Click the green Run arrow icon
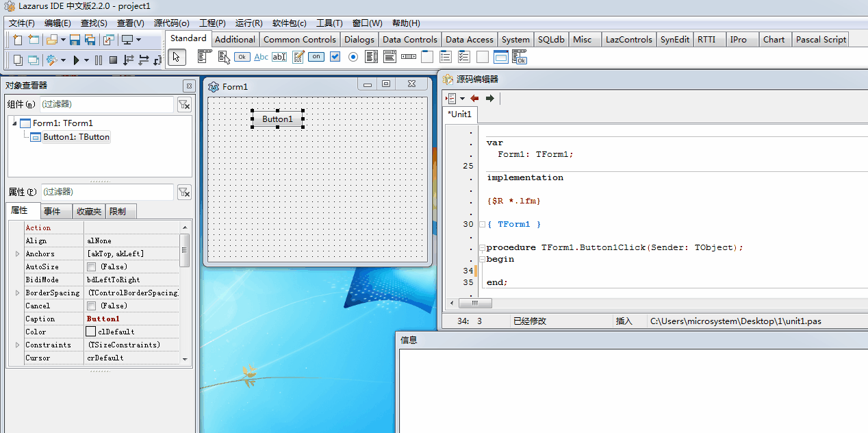The height and width of the screenshot is (433, 868). click(76, 60)
